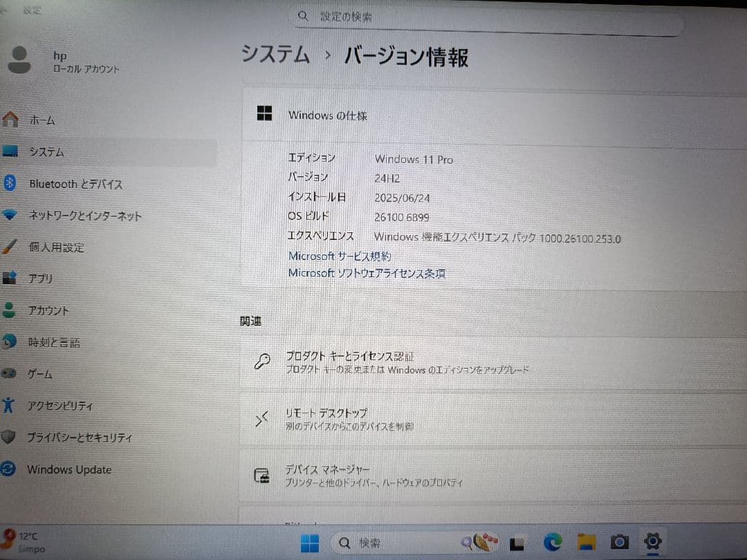
Task: Open プライバシーとセキュリティ settings
Action: coord(78,438)
